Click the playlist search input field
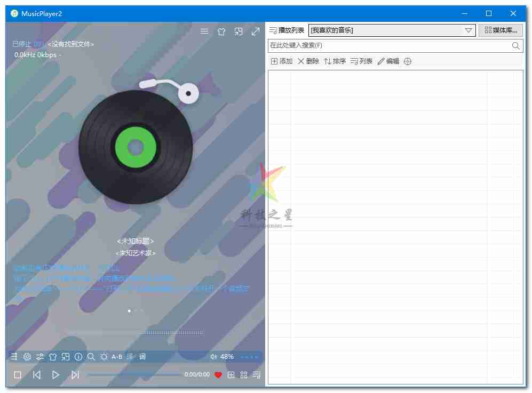The height and width of the screenshot is (393, 532). coord(390,46)
